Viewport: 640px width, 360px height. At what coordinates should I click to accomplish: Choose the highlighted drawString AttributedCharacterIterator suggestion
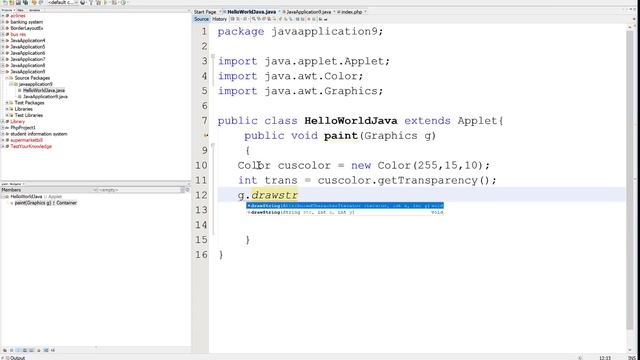[345, 205]
